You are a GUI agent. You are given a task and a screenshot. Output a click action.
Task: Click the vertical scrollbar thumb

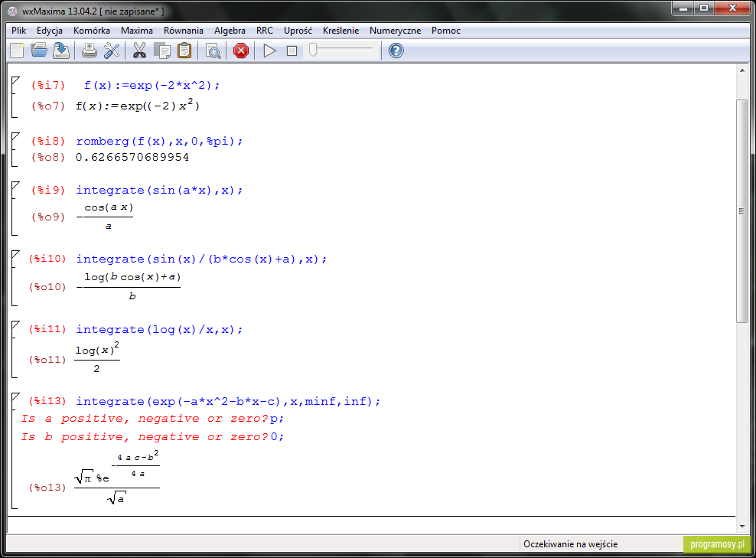click(x=741, y=210)
